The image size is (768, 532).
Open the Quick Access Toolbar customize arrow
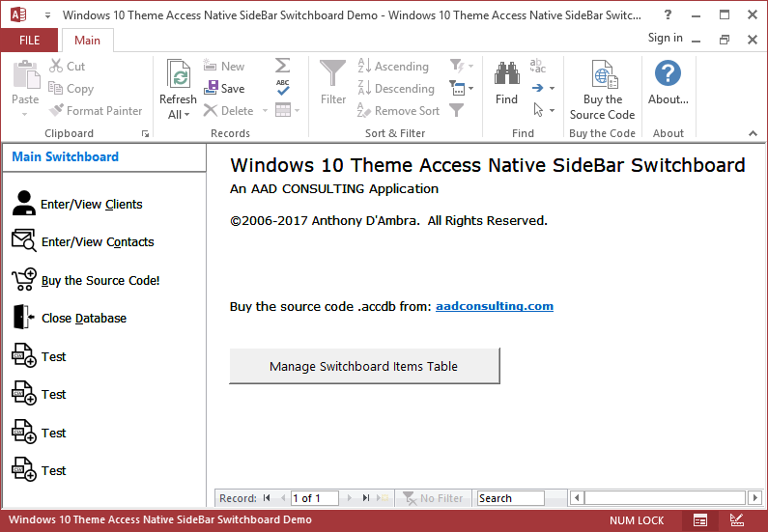pos(47,15)
